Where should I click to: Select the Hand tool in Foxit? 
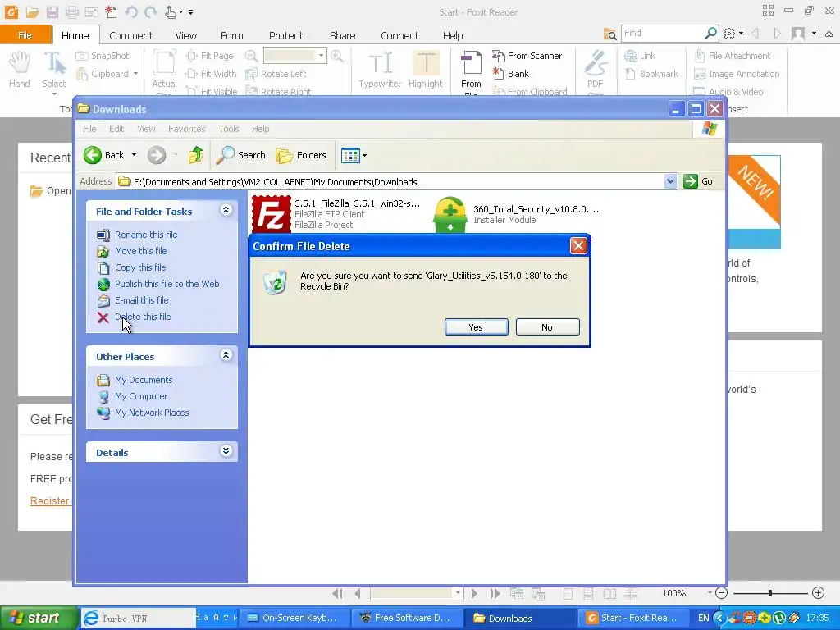(x=20, y=70)
